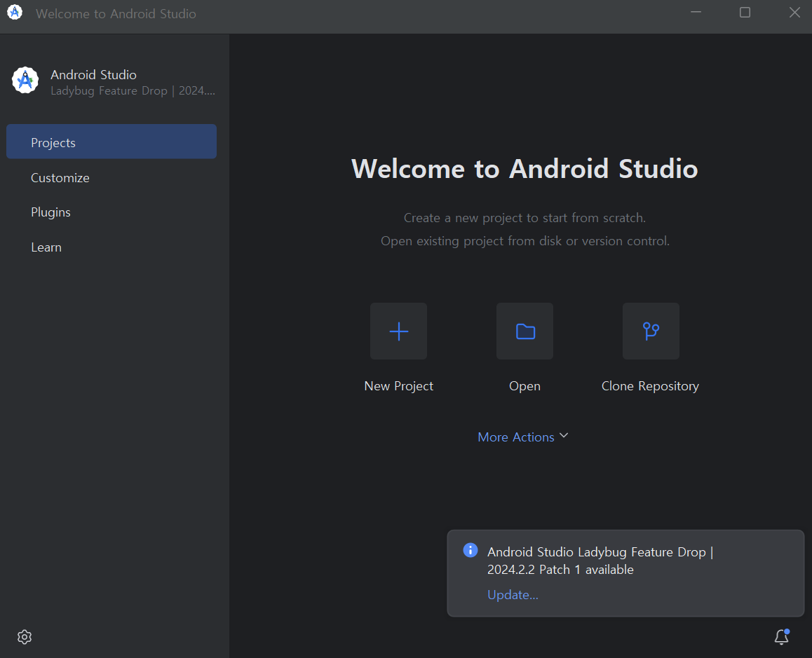Click the Welcome to Android Studio heading
Screen dimensions: 812x658
click(x=525, y=169)
